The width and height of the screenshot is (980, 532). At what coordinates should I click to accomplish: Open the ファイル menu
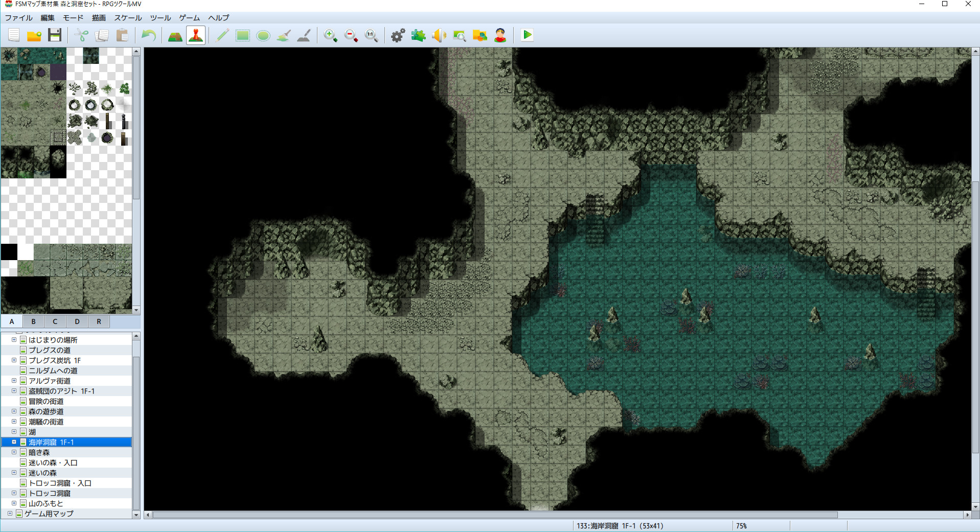18,17
